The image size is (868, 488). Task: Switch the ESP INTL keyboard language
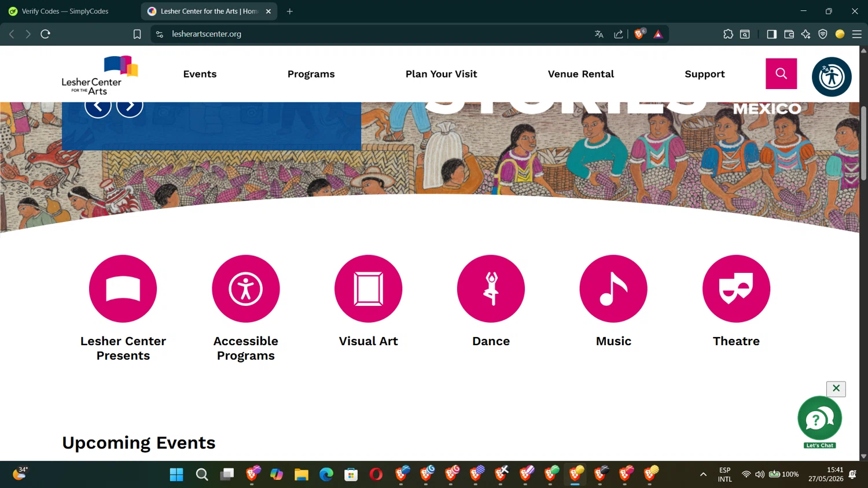[x=725, y=475]
